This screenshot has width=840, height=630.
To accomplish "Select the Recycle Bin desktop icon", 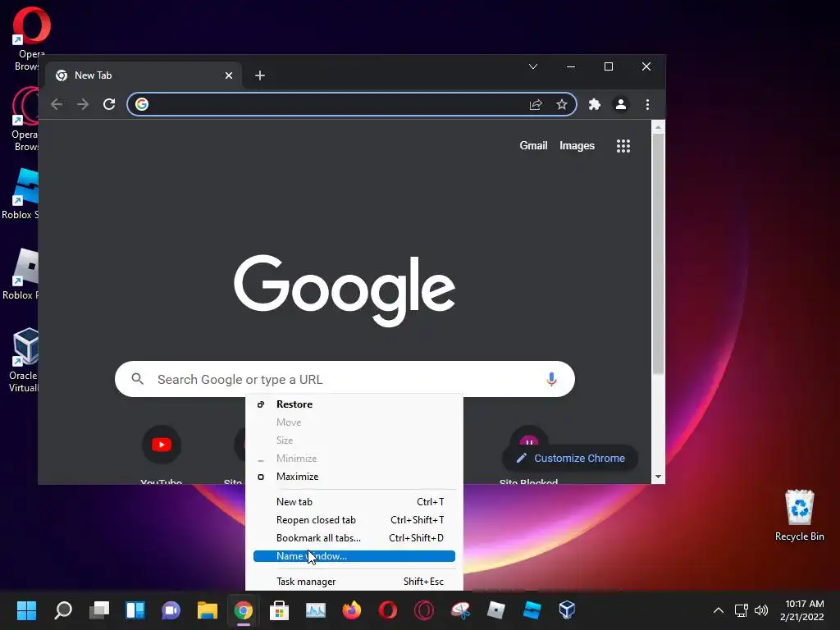I will 799,516.
